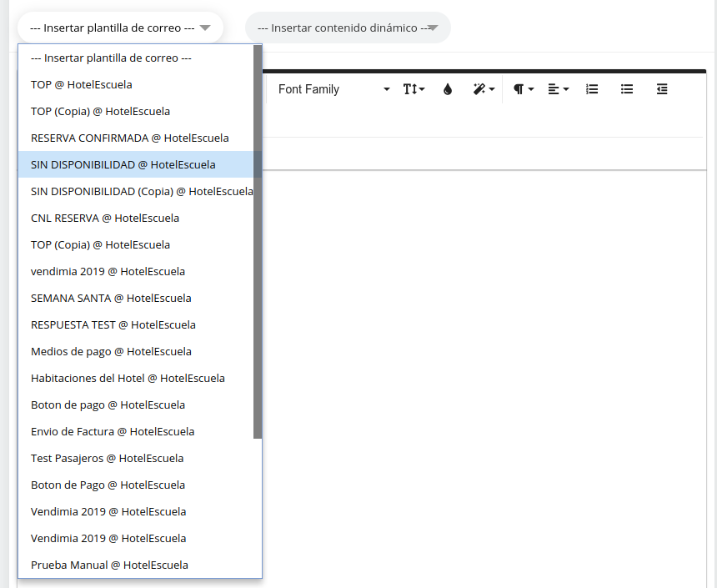The width and height of the screenshot is (717, 588).
Task: Choose SIN DISPONIBILIDAD @ HotelEscuela option
Action: coord(123,164)
